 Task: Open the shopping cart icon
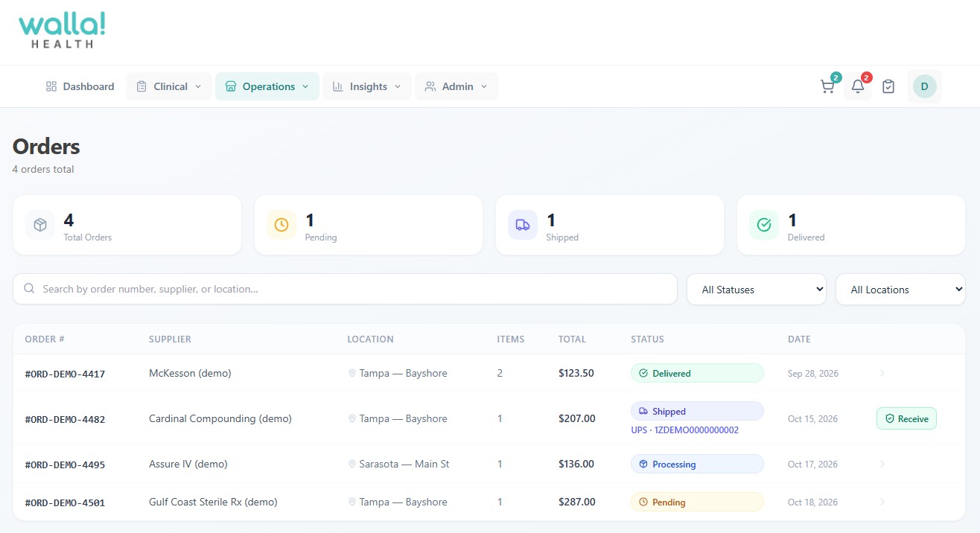click(x=827, y=86)
